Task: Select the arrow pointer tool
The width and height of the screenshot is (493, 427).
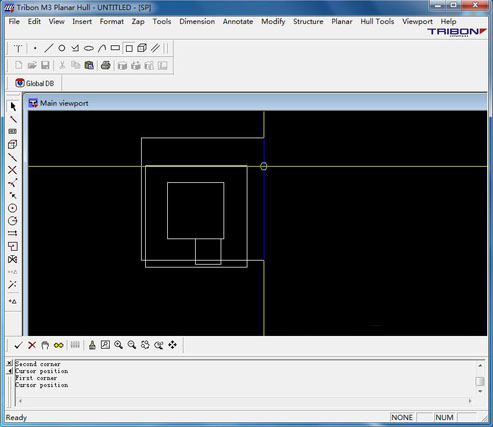Action: point(13,107)
